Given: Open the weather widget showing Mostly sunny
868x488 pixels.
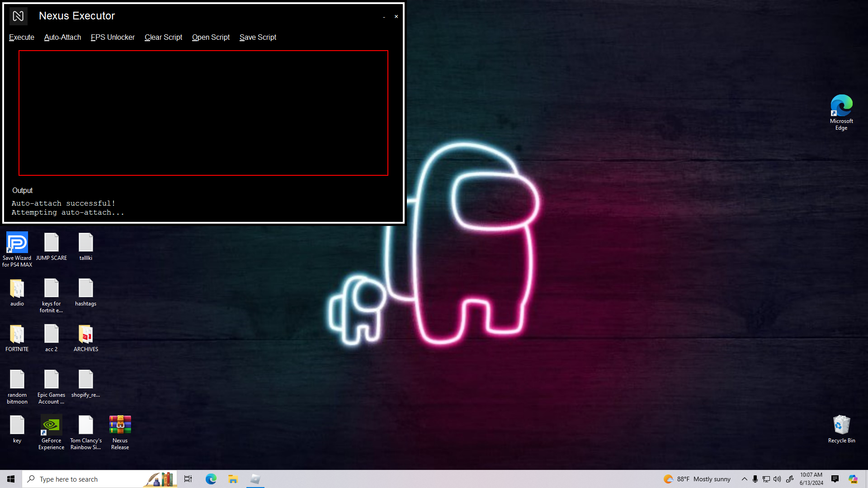Looking at the screenshot, I should coord(697,479).
